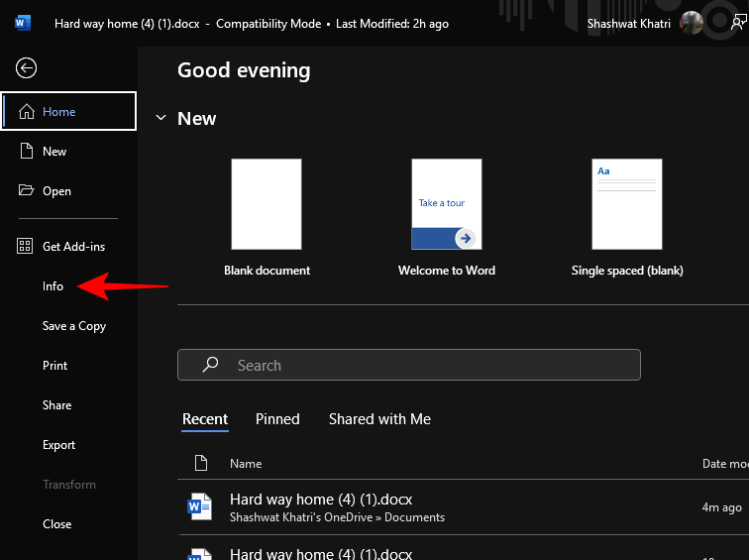
Task: Select Save a Copy in sidebar
Action: pyautogui.click(x=74, y=326)
